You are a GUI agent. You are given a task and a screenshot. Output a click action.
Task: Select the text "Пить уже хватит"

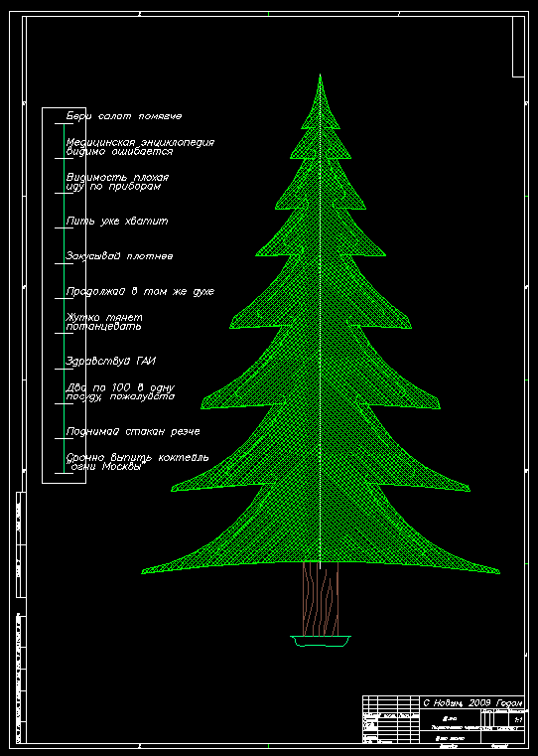pos(117,222)
